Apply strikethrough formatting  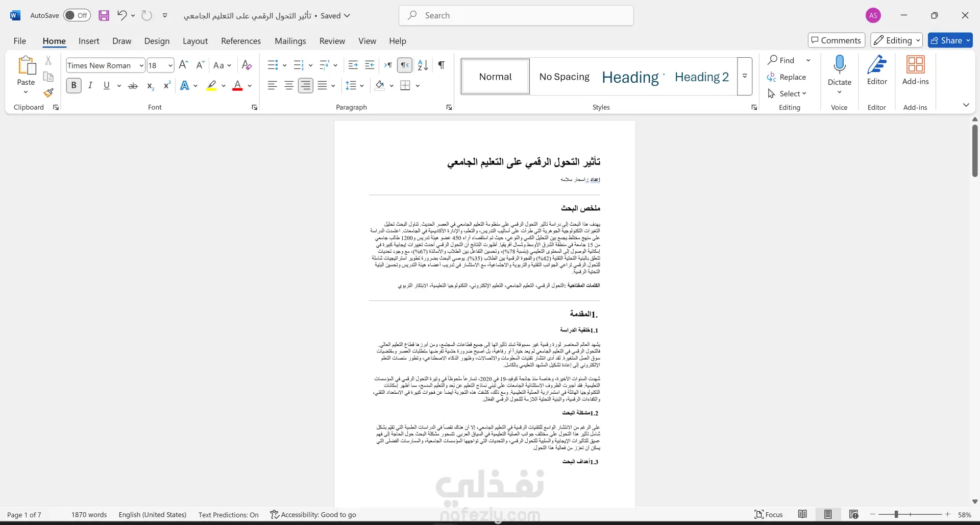[x=133, y=86]
